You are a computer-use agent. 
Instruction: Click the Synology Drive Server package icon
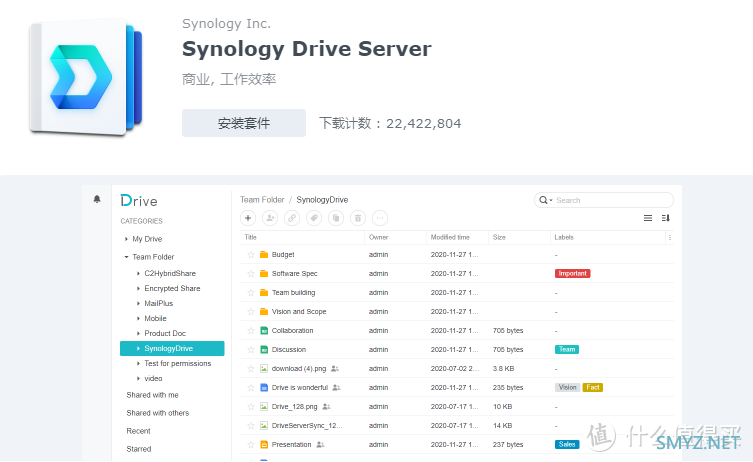point(85,77)
